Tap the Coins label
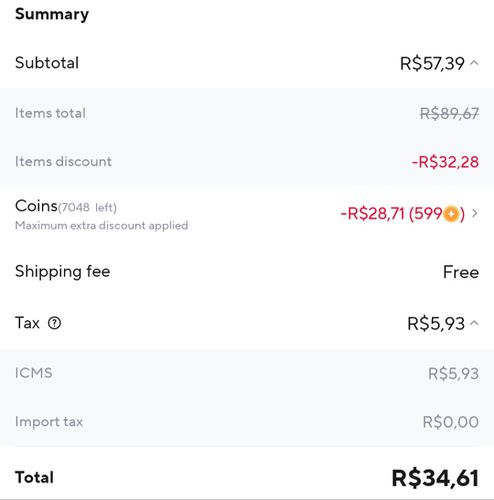 (36, 206)
